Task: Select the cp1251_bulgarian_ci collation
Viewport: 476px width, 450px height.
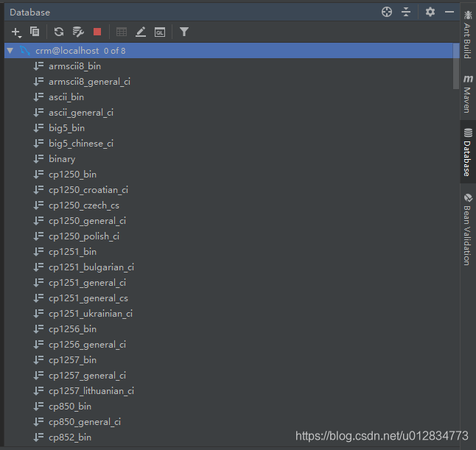Action: pyautogui.click(x=91, y=267)
